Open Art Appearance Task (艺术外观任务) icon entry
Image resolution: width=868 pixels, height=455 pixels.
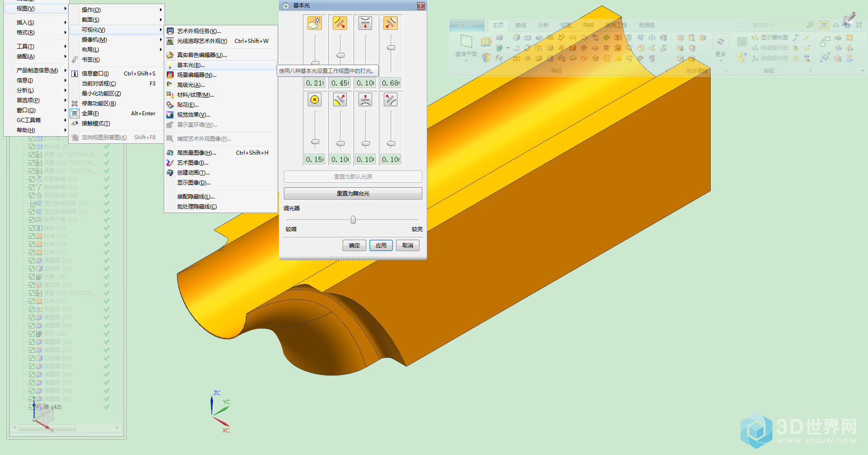(x=170, y=31)
